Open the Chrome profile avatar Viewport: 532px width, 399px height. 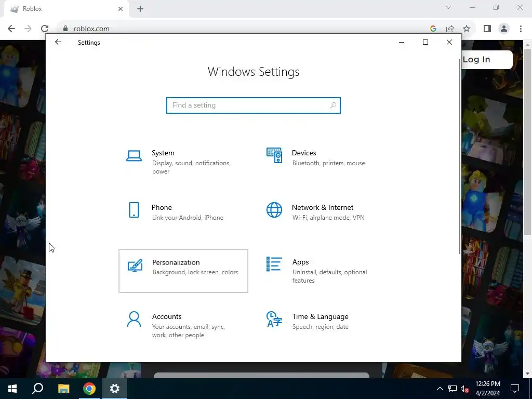point(504,29)
